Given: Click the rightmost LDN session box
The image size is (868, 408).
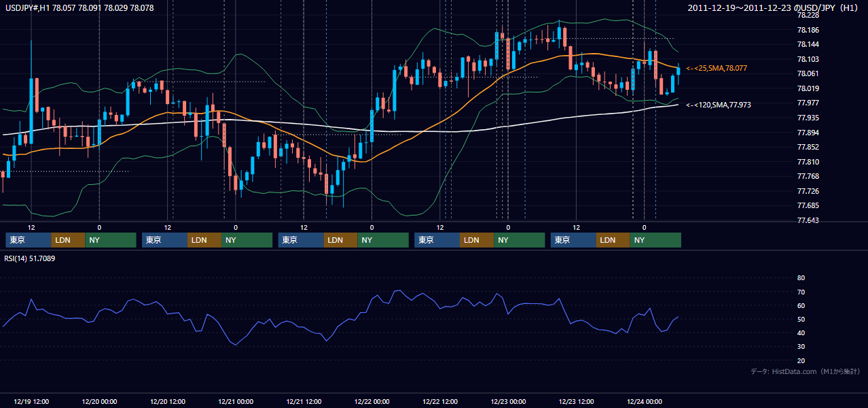Looking at the screenshot, I should (x=614, y=240).
